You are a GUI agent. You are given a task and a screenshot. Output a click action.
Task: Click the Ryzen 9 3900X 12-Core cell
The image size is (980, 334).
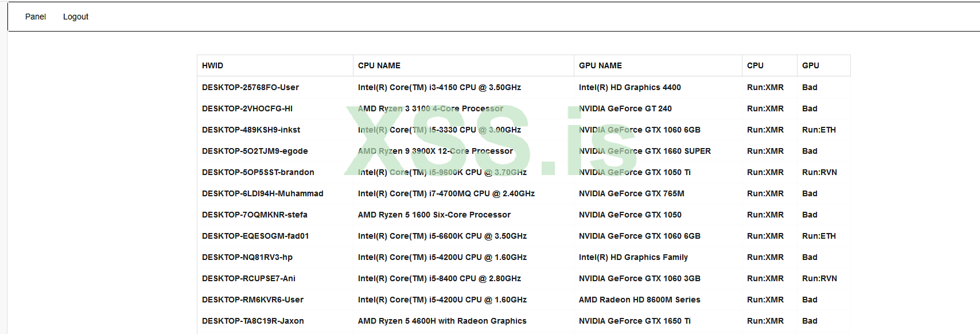pos(435,151)
